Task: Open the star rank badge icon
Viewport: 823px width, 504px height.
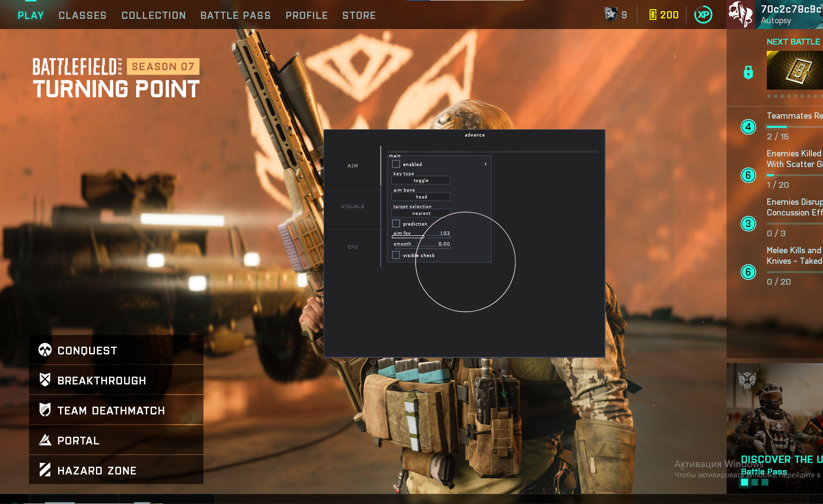Action: [x=611, y=15]
